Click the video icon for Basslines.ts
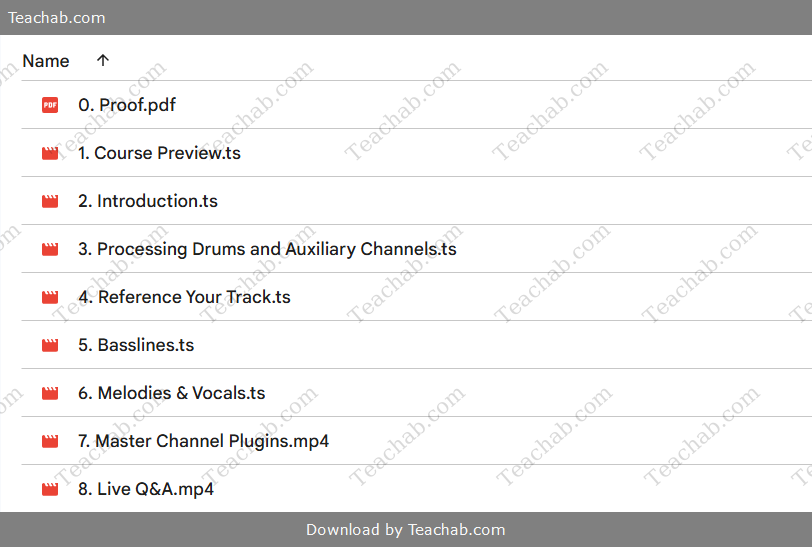This screenshot has height=547, width=812. click(50, 345)
